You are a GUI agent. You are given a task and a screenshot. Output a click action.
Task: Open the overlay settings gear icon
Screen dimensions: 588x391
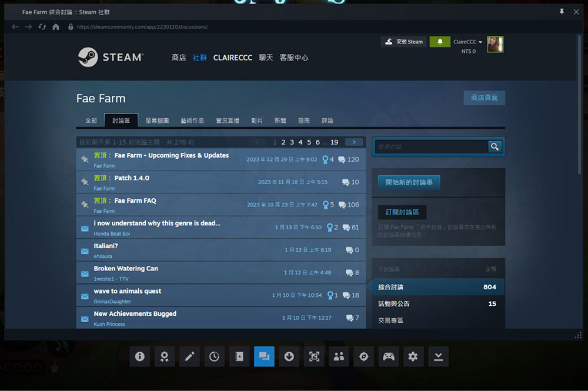tap(413, 356)
